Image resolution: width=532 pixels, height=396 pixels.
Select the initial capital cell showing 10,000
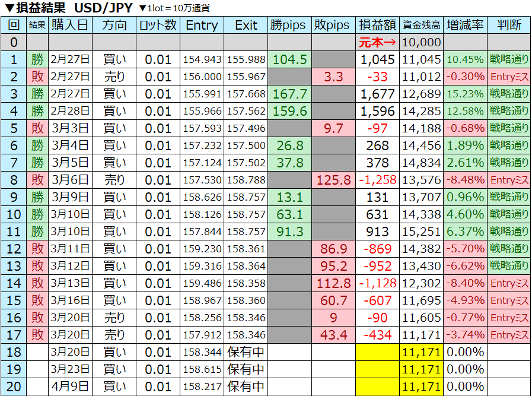[x=421, y=42]
